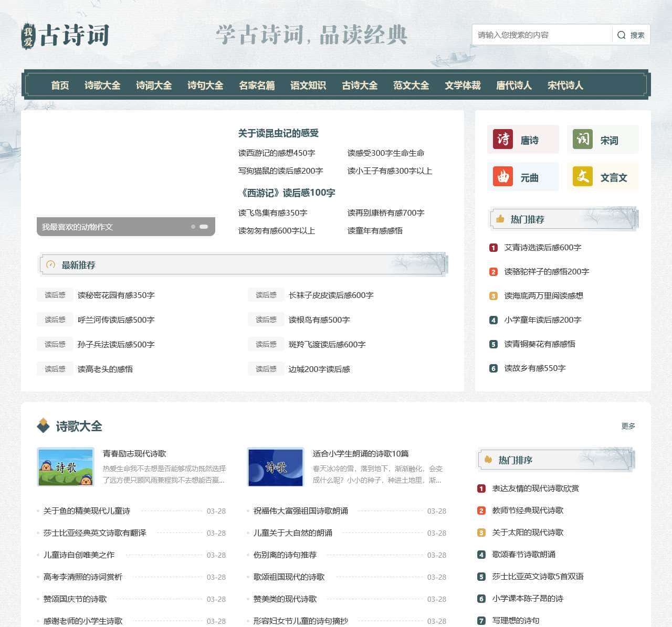Open hot pick 艾青诗选读后感600字
This screenshot has height=627, width=672.
pos(542,248)
